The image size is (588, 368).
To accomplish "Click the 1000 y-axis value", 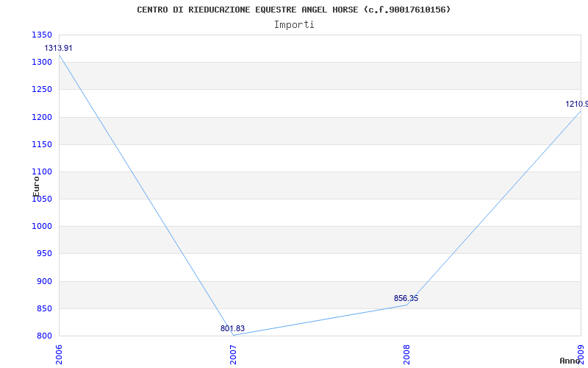I will coord(42,227).
